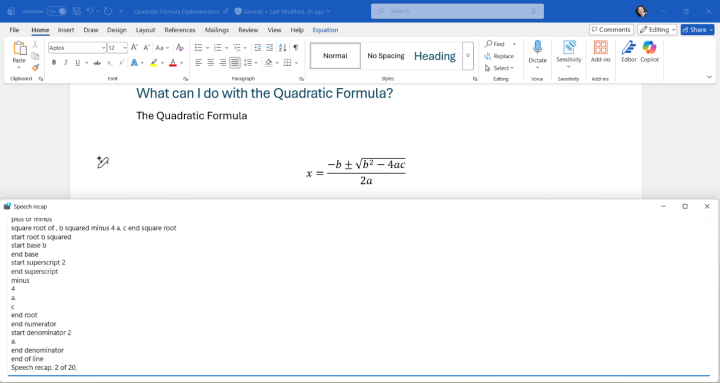
Task: Apply the Heading style
Action: pos(435,56)
